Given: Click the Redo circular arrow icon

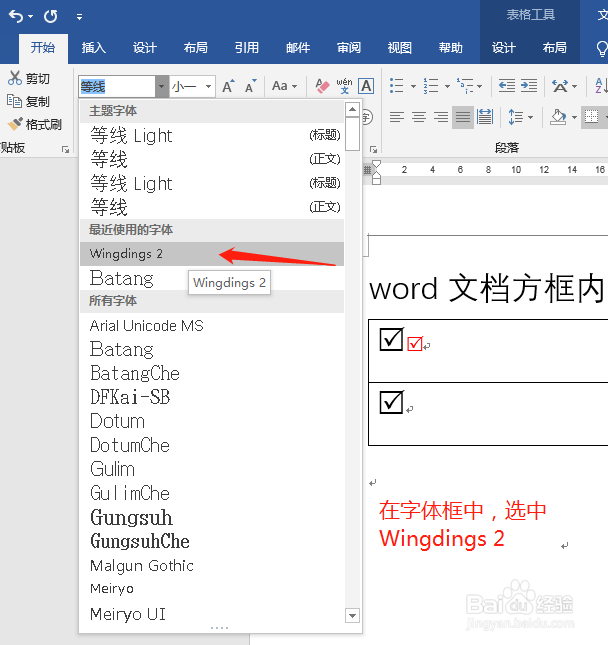Looking at the screenshot, I should click(x=51, y=16).
